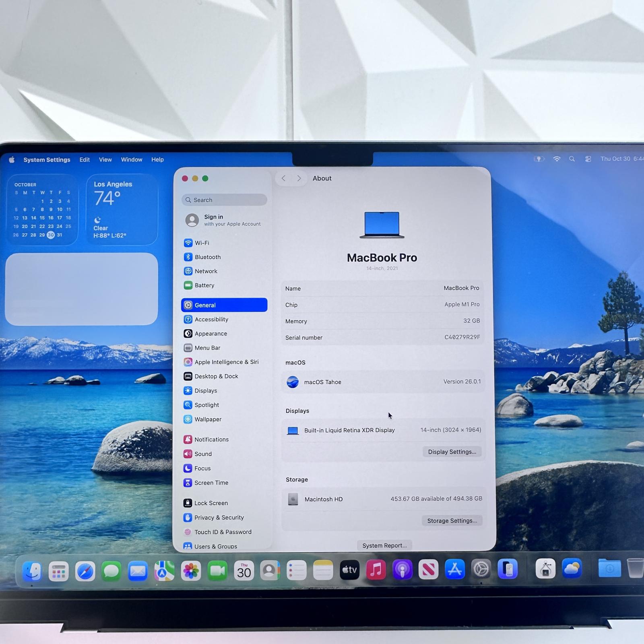Viewport: 644px width, 644px height.
Task: Click the Wi-Fi icon in the menu bar
Action: click(557, 159)
